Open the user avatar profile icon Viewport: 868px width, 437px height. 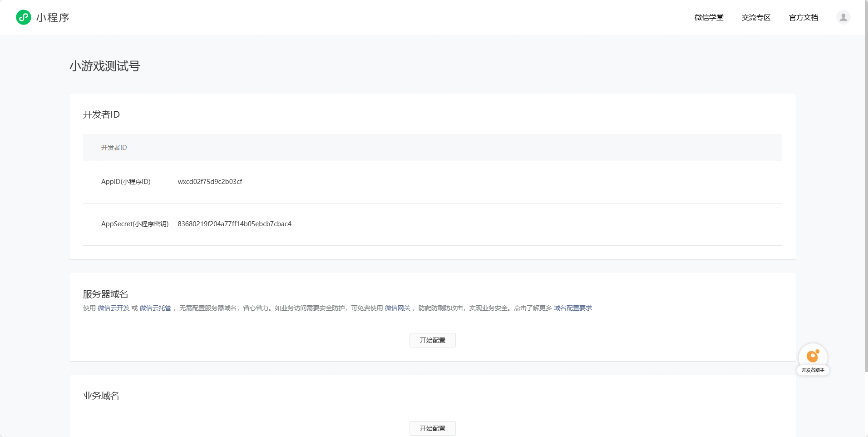click(x=843, y=17)
